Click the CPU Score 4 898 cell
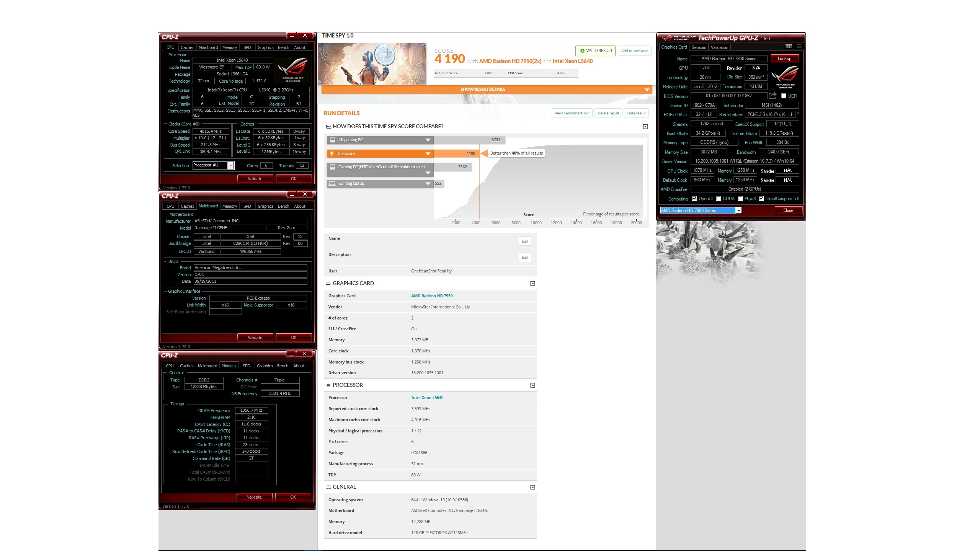The height and width of the screenshot is (551, 980). (542, 73)
